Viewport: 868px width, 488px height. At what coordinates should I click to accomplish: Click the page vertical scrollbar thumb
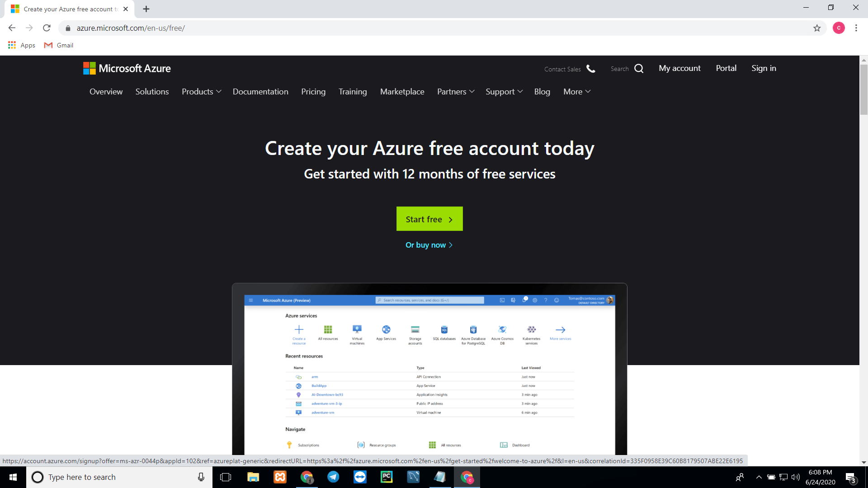pos(863,89)
